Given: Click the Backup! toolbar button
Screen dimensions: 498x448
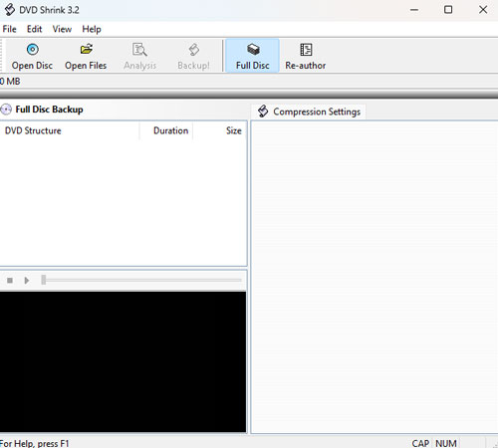Looking at the screenshot, I should pyautogui.click(x=193, y=56).
